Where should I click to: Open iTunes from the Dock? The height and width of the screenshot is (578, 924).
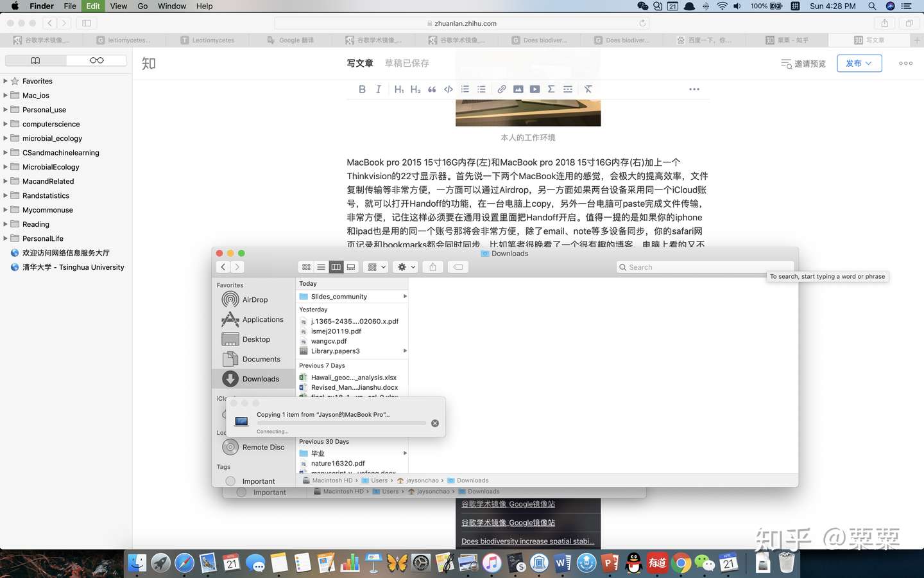(x=492, y=563)
